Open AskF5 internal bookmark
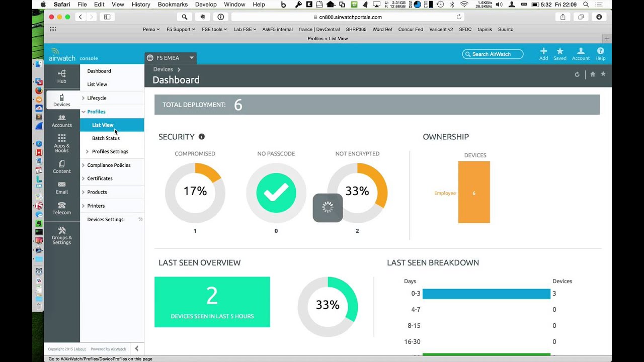The width and height of the screenshot is (644, 362). point(277,29)
